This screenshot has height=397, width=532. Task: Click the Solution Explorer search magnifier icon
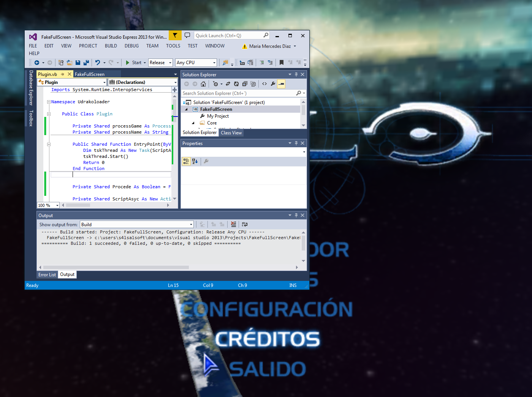tap(299, 93)
